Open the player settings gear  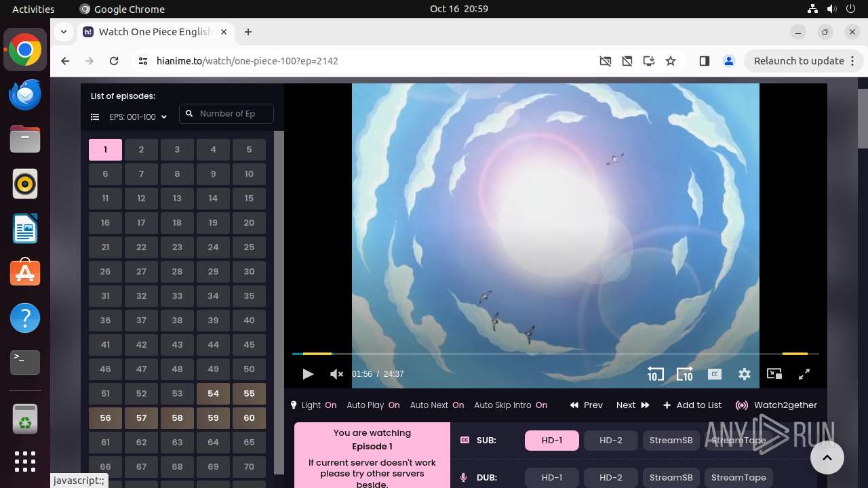[x=745, y=374]
